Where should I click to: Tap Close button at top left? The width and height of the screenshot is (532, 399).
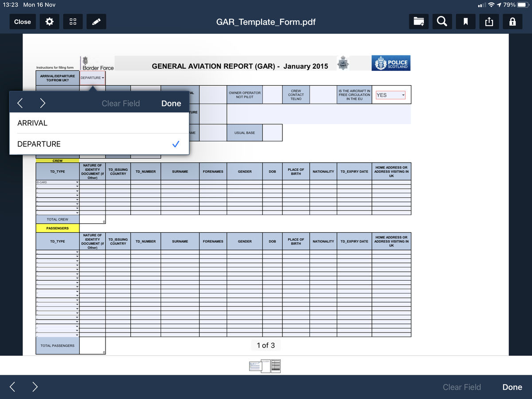[22, 22]
